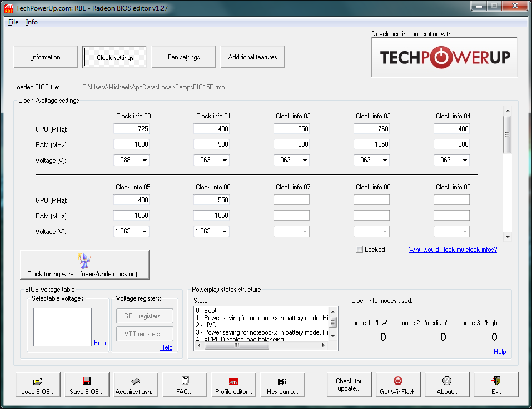Click the Save BIOS floppy disk icon
Viewport: 532px width, 409px height.
pos(87,381)
